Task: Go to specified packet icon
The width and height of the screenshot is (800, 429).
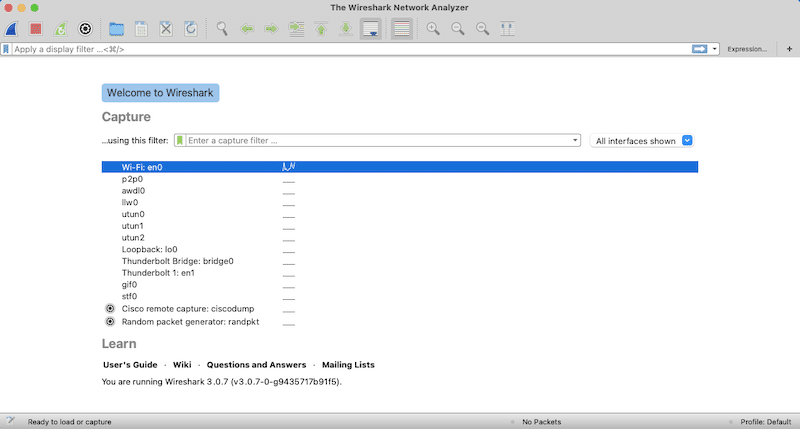Action: coord(296,29)
